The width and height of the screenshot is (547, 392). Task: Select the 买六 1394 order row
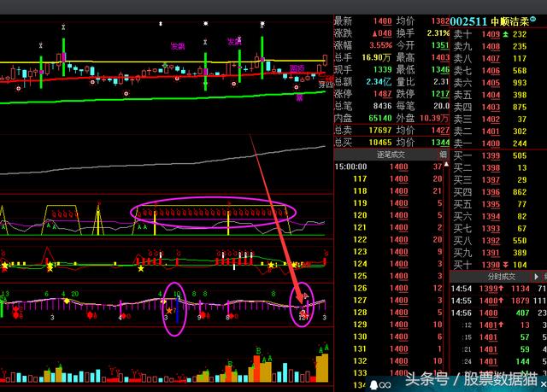coord(490,216)
